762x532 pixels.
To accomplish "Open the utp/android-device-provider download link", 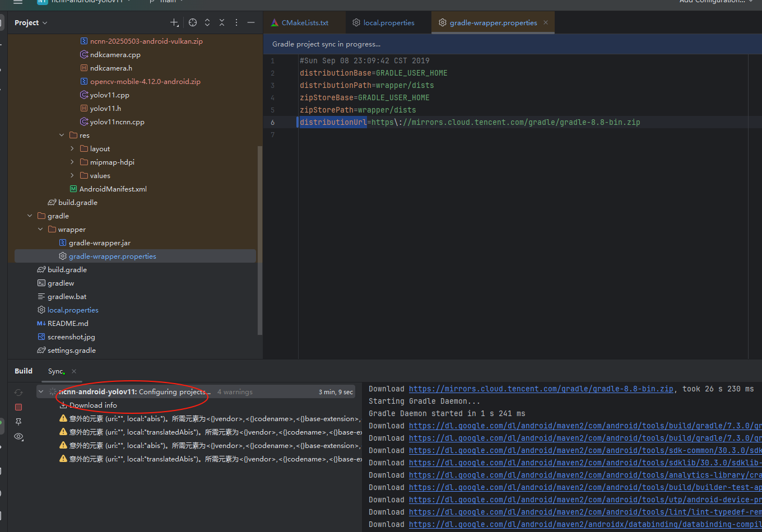I will [x=585, y=500].
